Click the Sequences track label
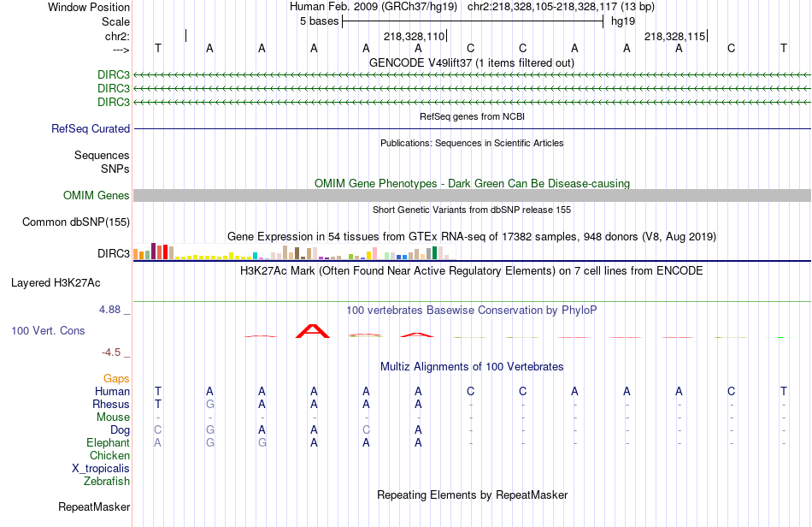Viewport: 812px width, 527px height. [x=102, y=155]
